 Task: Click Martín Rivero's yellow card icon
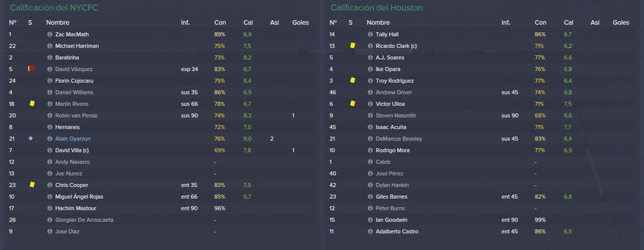point(32,104)
